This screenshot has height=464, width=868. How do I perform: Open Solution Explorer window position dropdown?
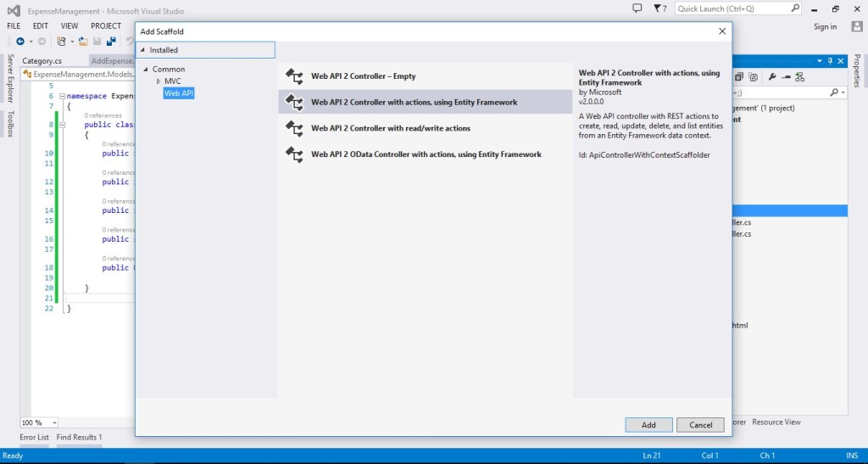tap(820, 61)
